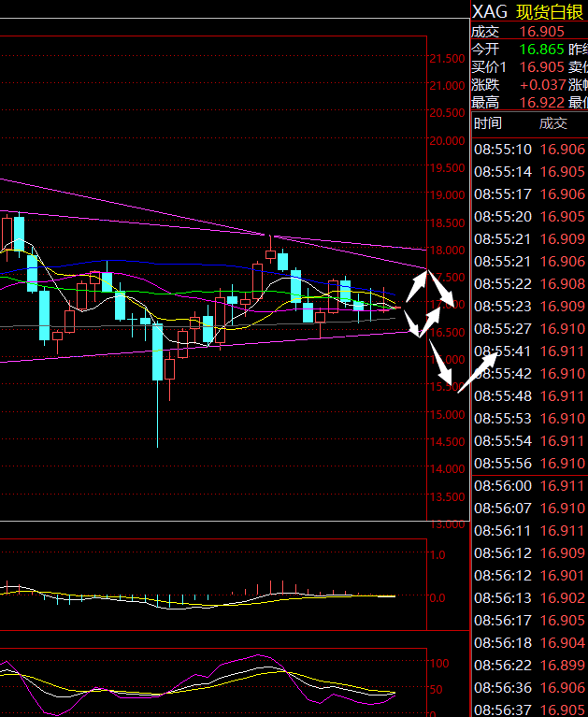Select the 08:55:27 tick timestamp
Image resolution: width=588 pixels, height=717 pixels.
coord(503,329)
